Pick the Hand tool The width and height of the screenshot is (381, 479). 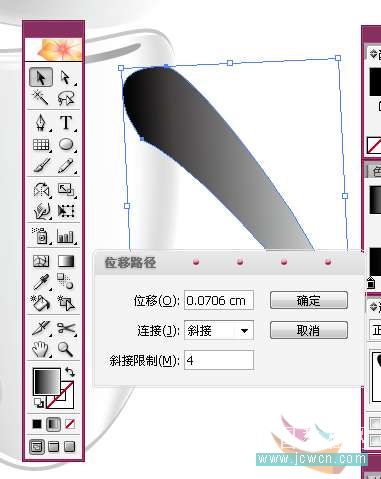(x=41, y=349)
